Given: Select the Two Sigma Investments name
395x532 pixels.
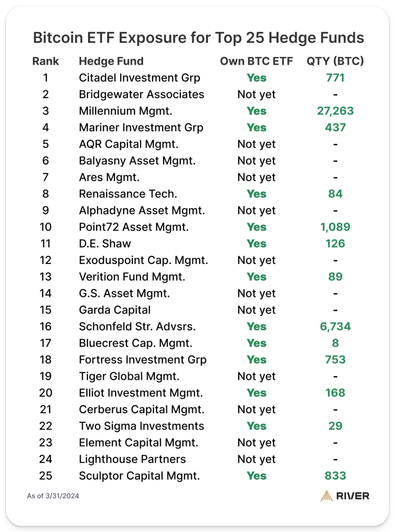Looking at the screenshot, I should pos(141,426).
